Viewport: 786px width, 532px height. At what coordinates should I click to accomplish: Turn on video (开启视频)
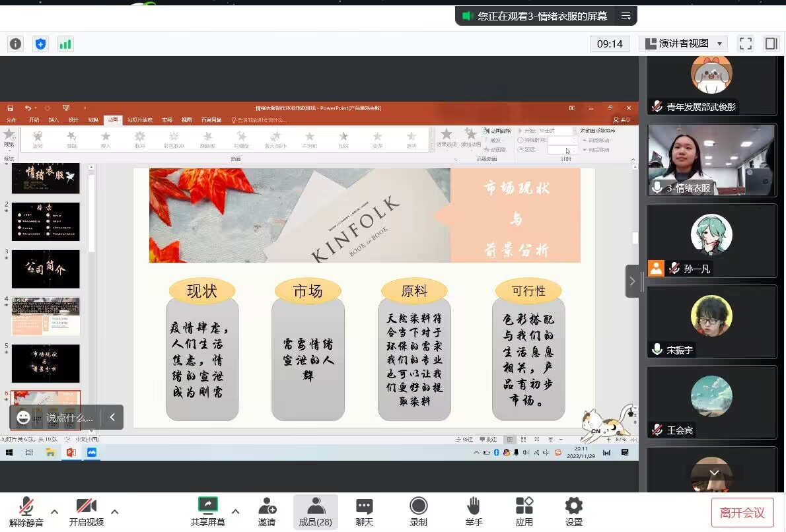[x=87, y=512]
